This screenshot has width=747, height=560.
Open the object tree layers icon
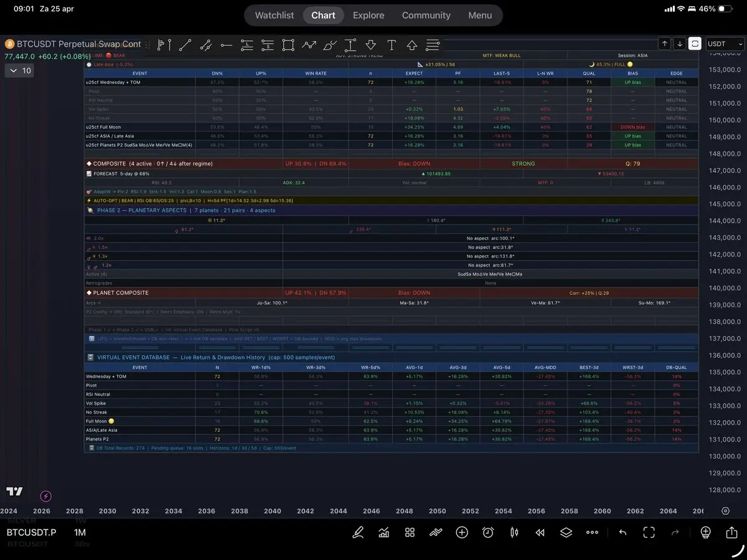566,533
